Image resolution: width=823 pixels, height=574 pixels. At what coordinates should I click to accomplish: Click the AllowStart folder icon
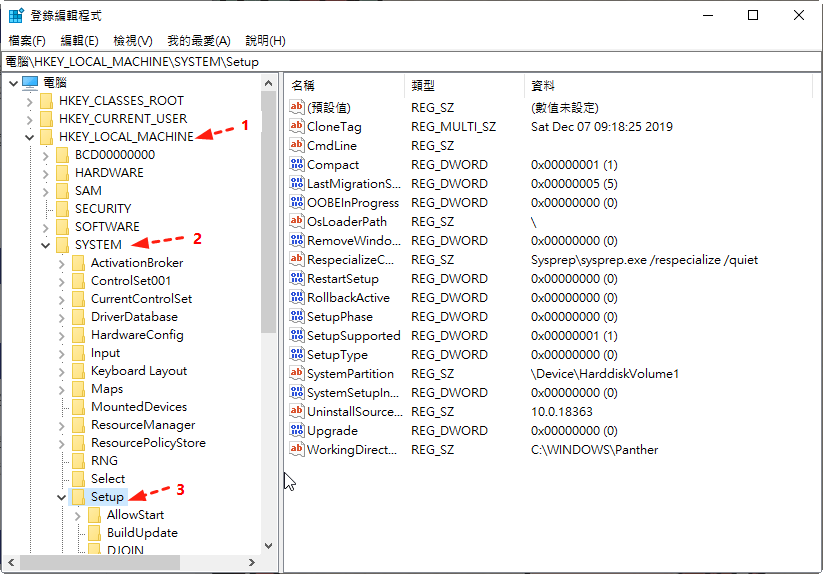tap(94, 515)
